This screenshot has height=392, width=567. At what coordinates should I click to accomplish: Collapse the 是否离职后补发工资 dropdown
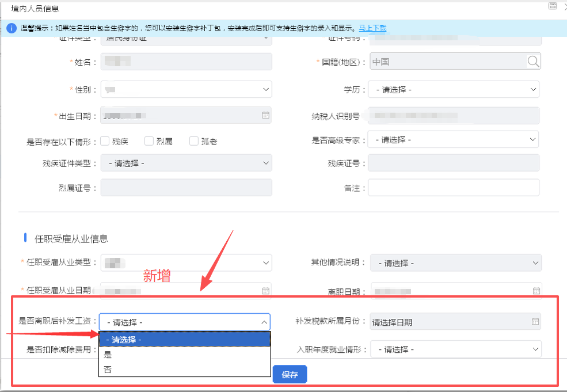coord(264,322)
